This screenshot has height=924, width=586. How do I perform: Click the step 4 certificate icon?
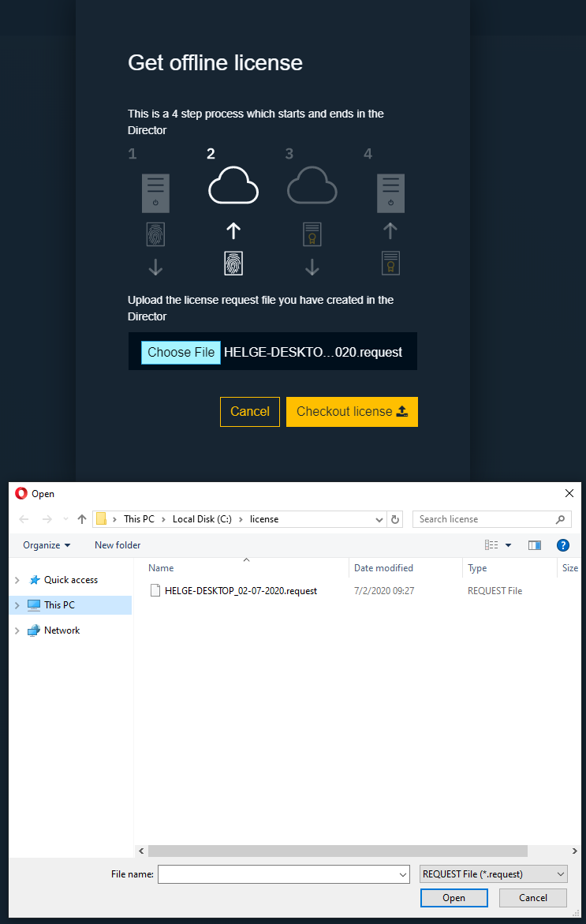(390, 263)
